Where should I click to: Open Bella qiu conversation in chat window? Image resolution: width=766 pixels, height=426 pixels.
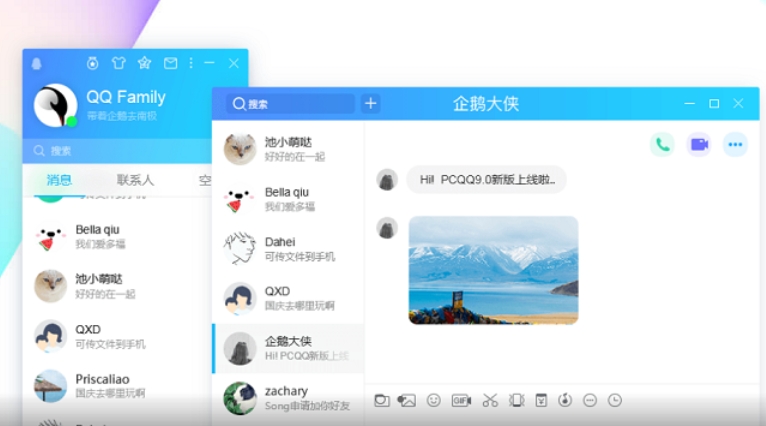pyautogui.click(x=288, y=199)
